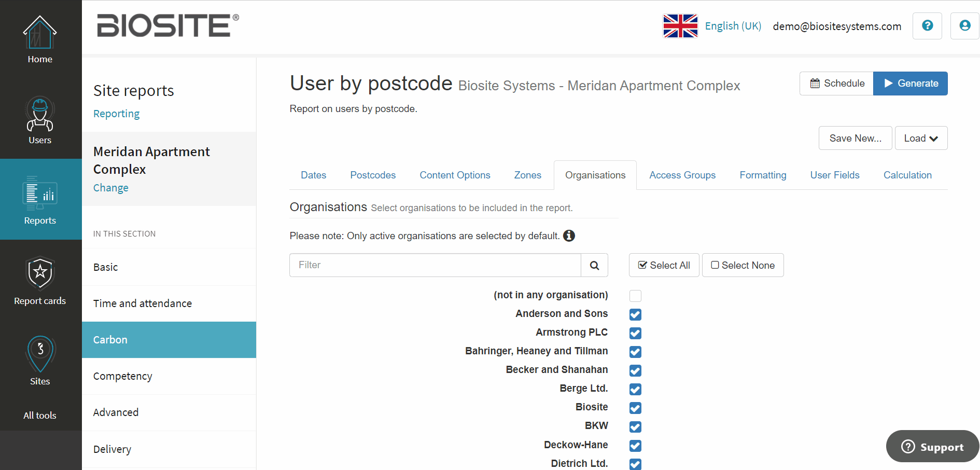Expand the Load dropdown
The height and width of the screenshot is (470, 980).
pyautogui.click(x=921, y=139)
